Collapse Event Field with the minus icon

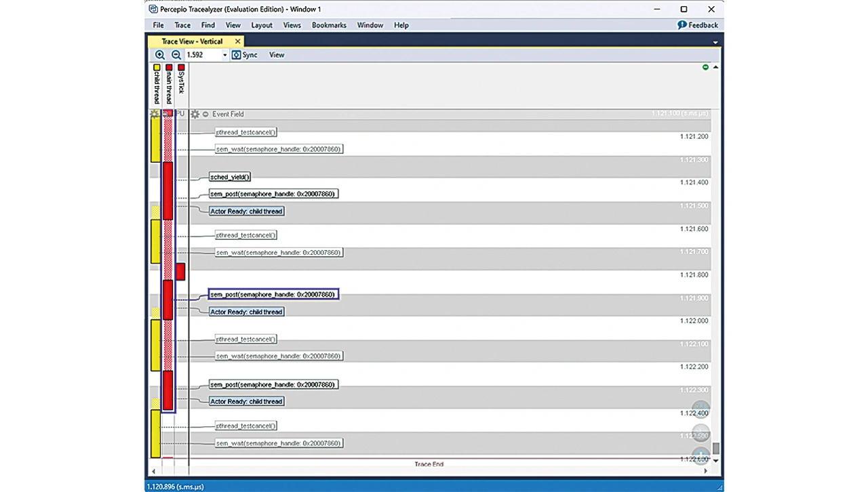(205, 115)
